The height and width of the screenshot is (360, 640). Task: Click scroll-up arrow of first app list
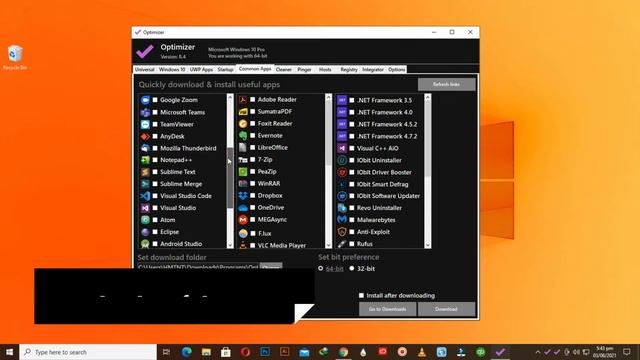[x=230, y=97]
